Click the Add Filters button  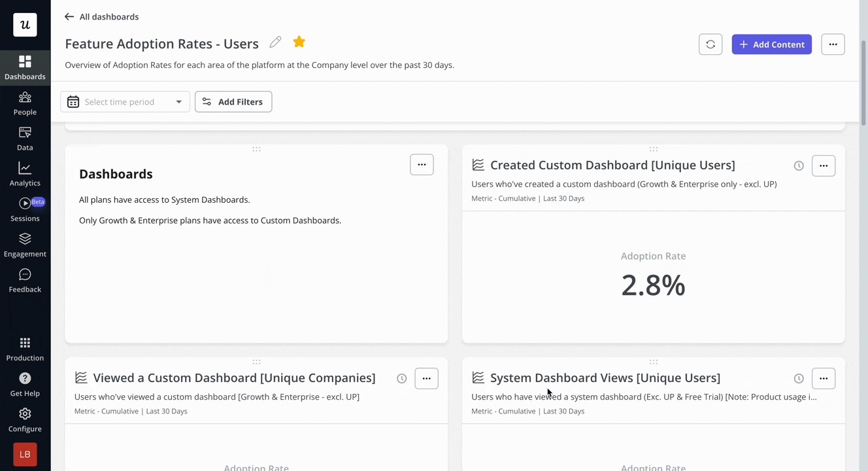click(233, 101)
